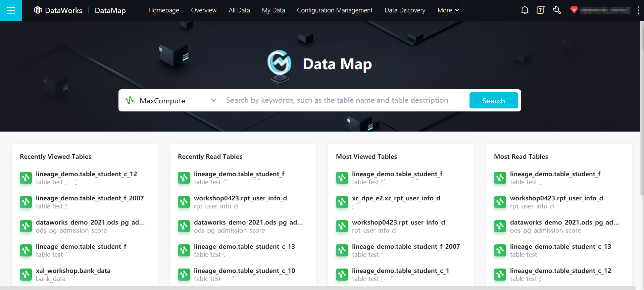Click the vertical three-dot options icon

point(638,10)
